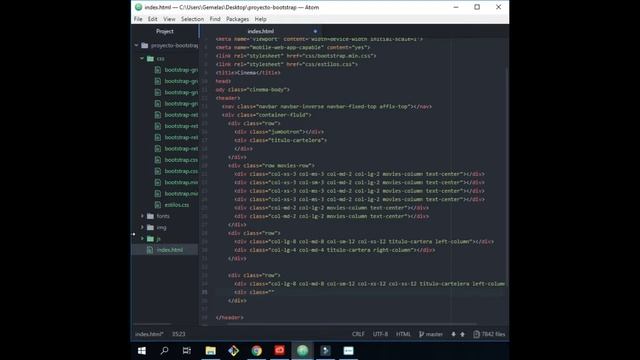Open the Find menu

pos(215,19)
